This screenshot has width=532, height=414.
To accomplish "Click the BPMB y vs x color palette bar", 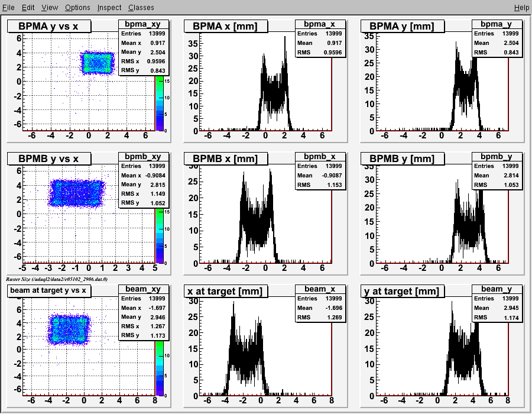I will point(160,236).
